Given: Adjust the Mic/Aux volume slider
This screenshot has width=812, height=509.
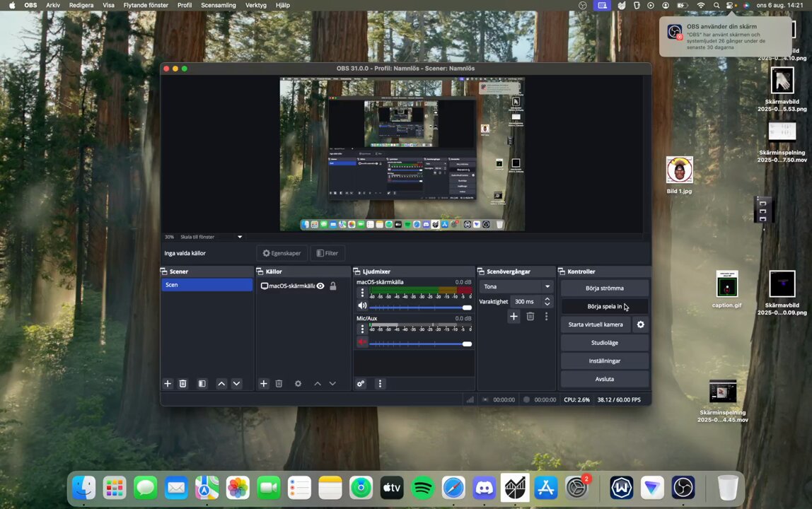Looking at the screenshot, I should (420, 344).
